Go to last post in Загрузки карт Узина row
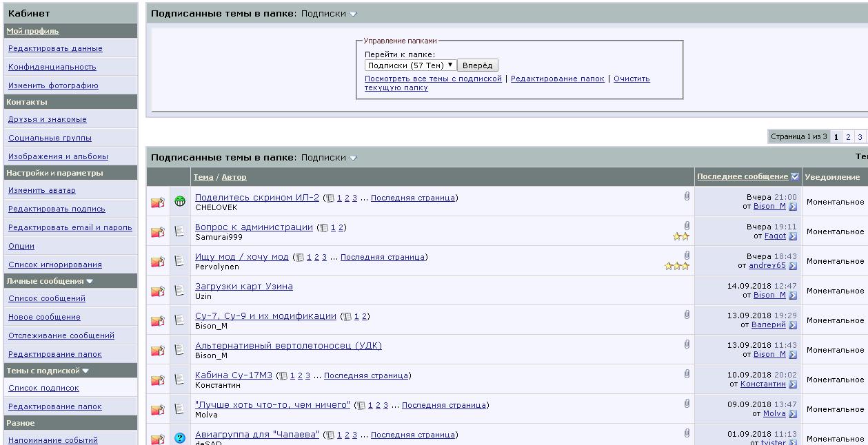The image size is (868, 445). (x=793, y=296)
